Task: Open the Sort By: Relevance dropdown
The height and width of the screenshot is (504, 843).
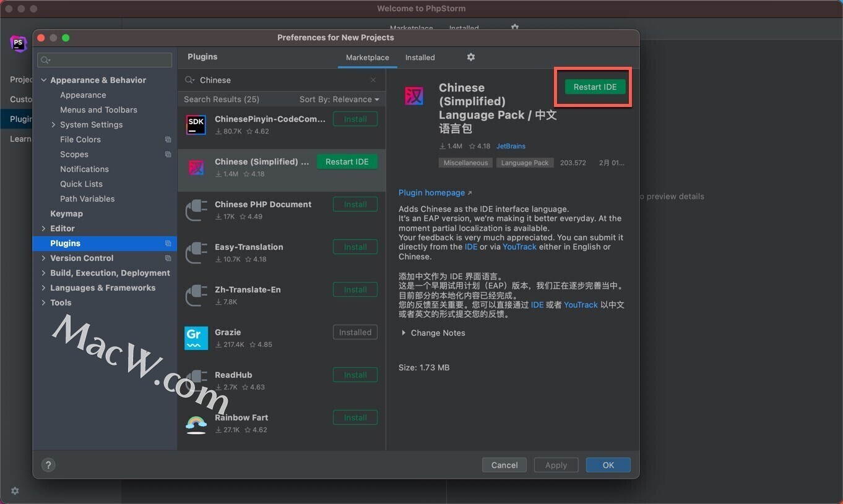Action: click(339, 100)
